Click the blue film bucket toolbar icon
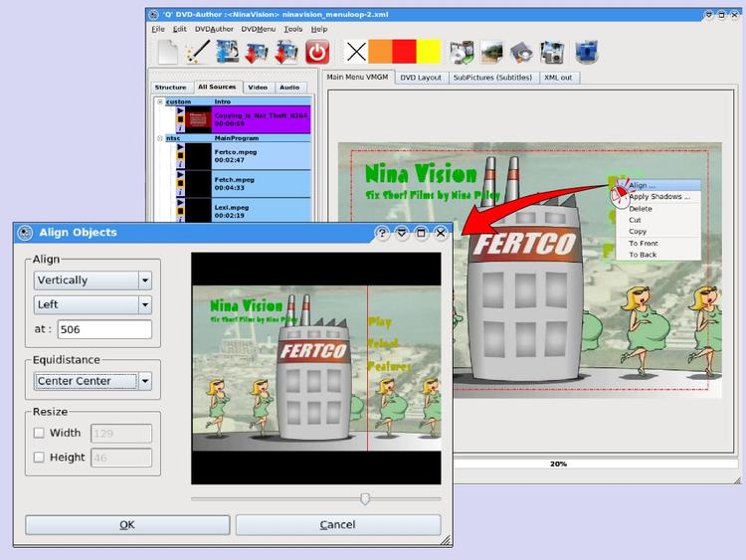This screenshot has height=560, width=746. coord(586,52)
